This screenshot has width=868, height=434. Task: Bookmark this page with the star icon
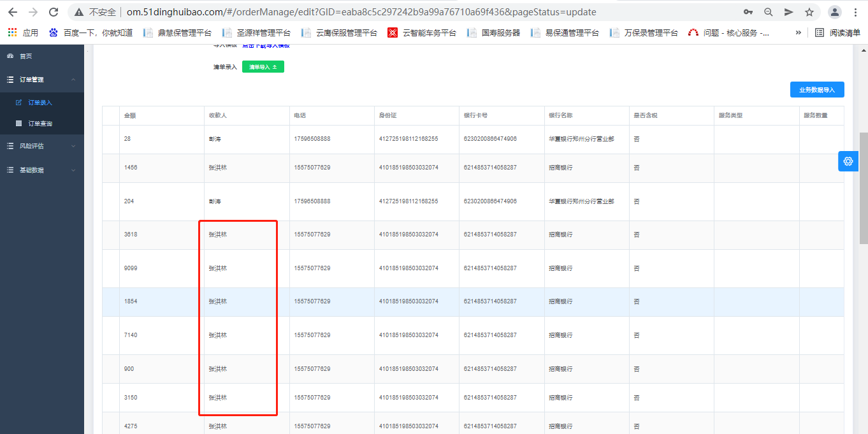(x=809, y=12)
